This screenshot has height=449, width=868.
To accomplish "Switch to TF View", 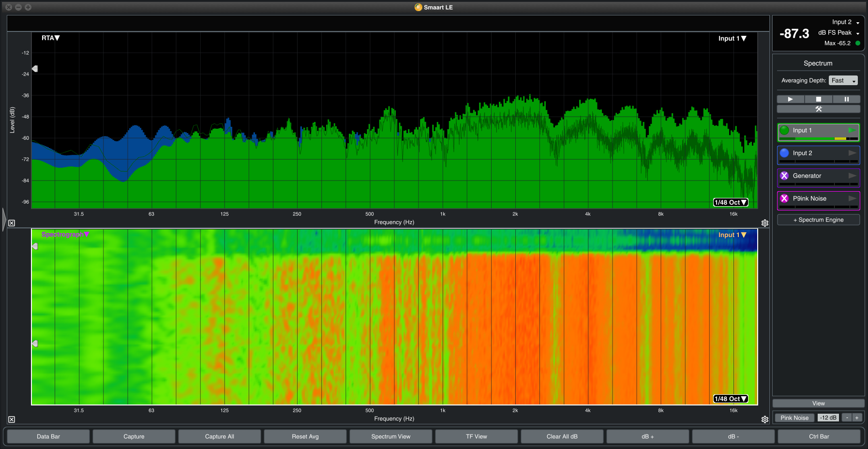I will point(477,436).
